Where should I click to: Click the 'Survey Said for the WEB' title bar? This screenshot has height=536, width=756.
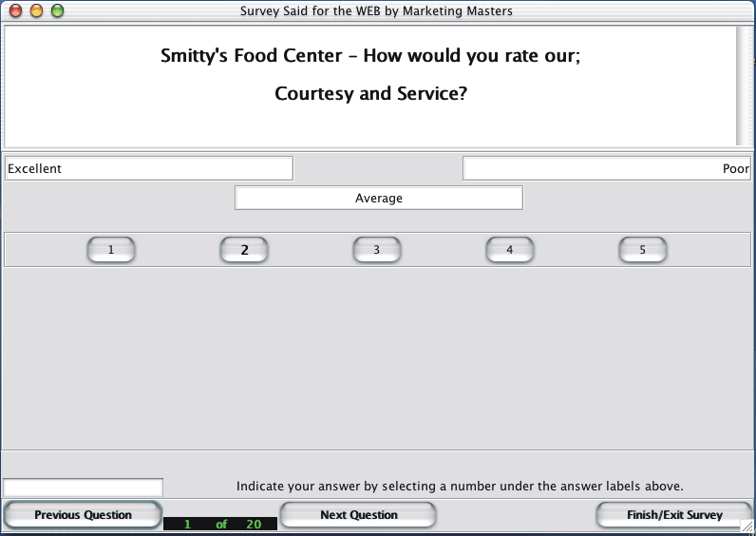pyautogui.click(x=376, y=10)
